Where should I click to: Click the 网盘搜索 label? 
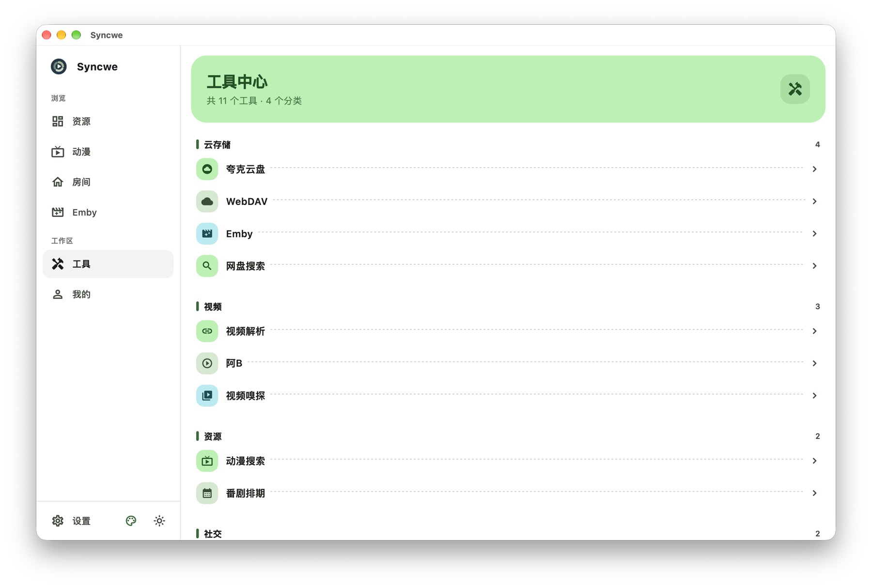246,266
